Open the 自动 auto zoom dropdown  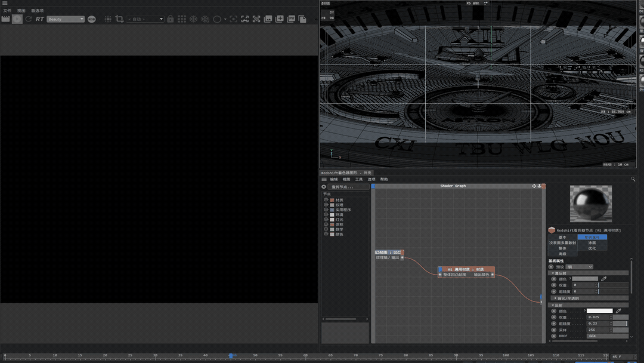click(x=145, y=19)
